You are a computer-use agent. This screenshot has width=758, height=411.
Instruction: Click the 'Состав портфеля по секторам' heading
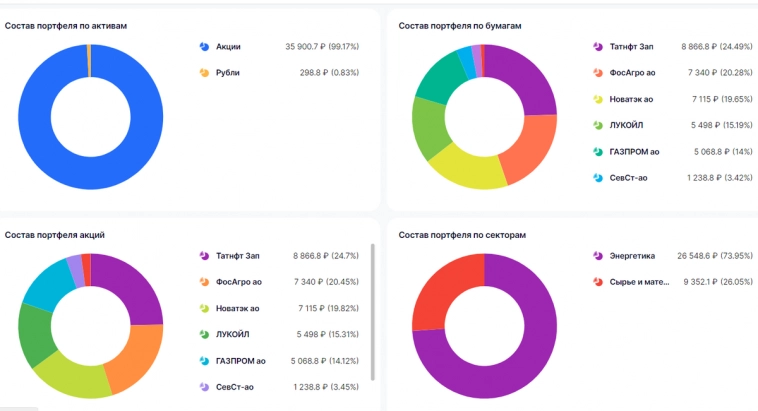tap(462, 234)
